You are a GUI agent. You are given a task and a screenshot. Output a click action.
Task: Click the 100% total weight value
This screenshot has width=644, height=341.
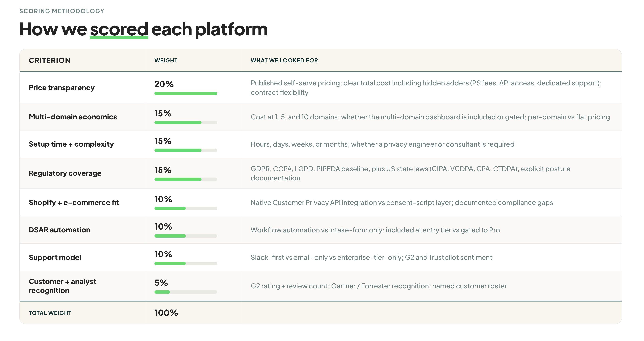coord(166,313)
